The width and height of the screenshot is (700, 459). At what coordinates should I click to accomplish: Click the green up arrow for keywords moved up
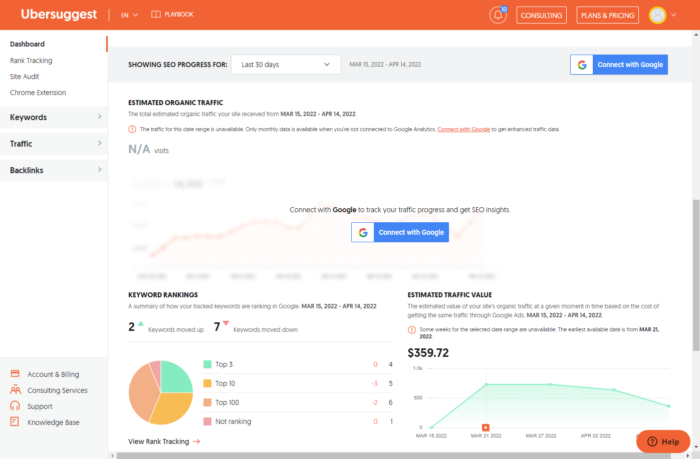pyautogui.click(x=141, y=323)
